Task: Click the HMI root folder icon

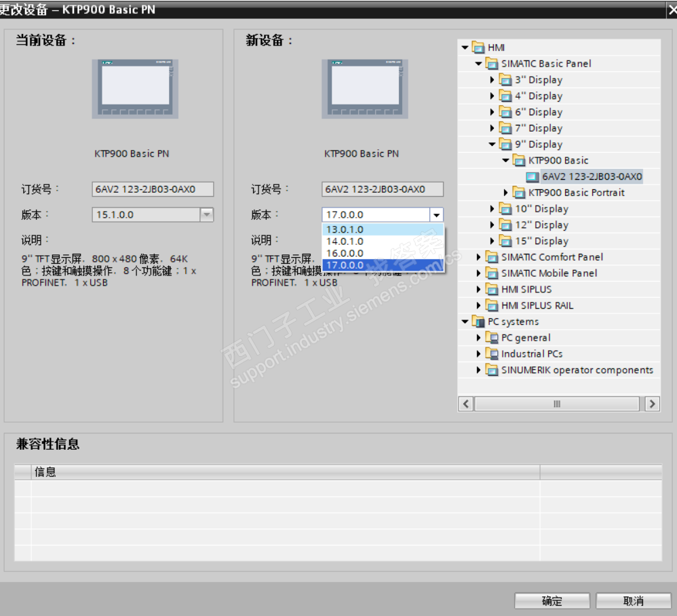Action: (478, 47)
